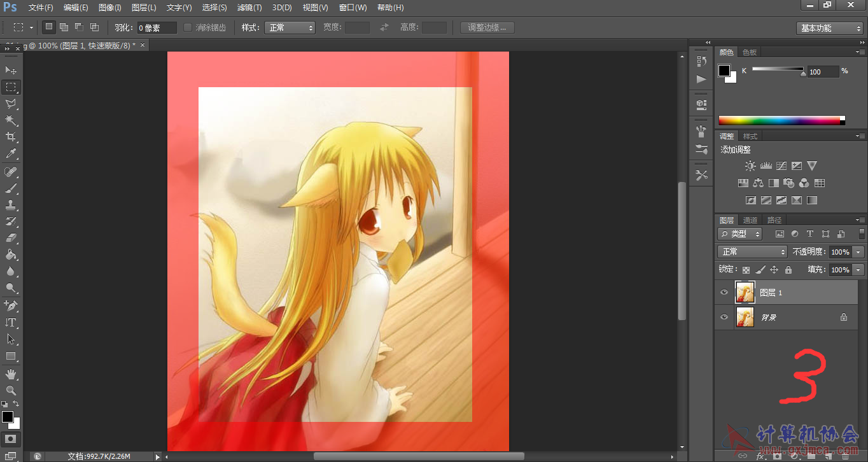Click the 调整边缘 button
868x462 pixels.
click(x=487, y=27)
